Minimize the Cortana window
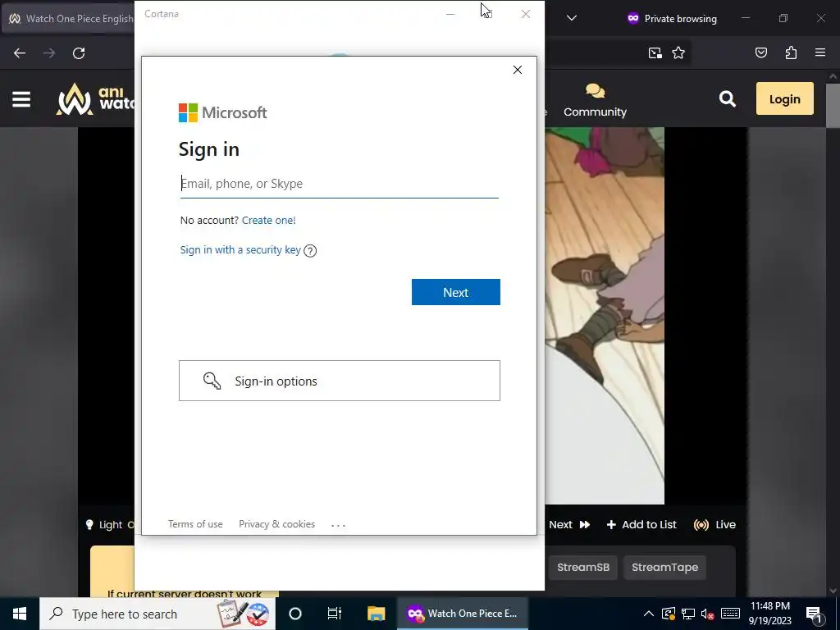This screenshot has width=840, height=630. (x=450, y=14)
